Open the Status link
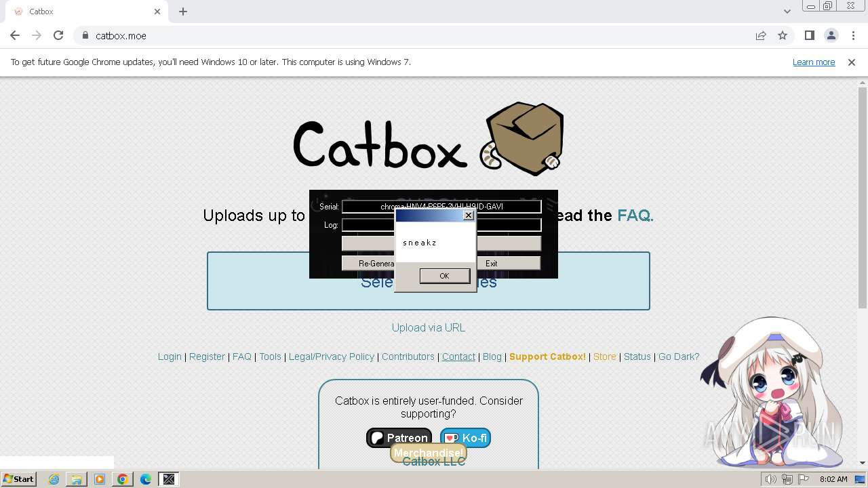 (637, 357)
